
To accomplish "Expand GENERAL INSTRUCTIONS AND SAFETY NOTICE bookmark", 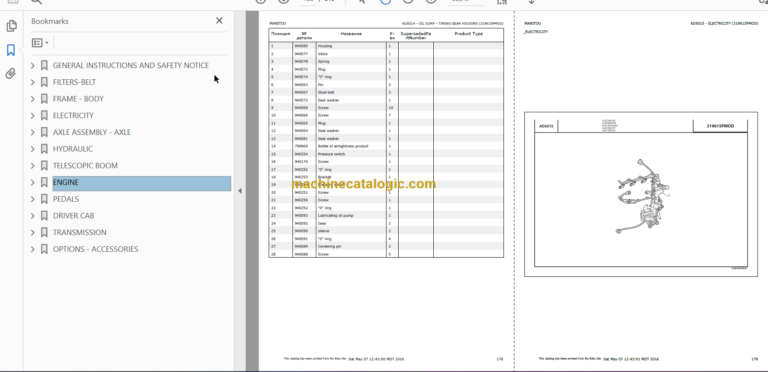I will tap(33, 66).
